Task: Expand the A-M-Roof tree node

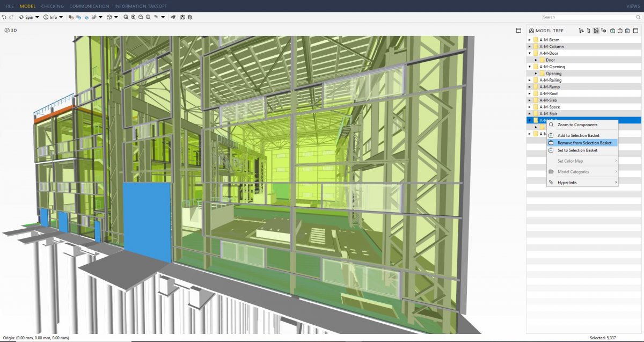Action: [530, 93]
